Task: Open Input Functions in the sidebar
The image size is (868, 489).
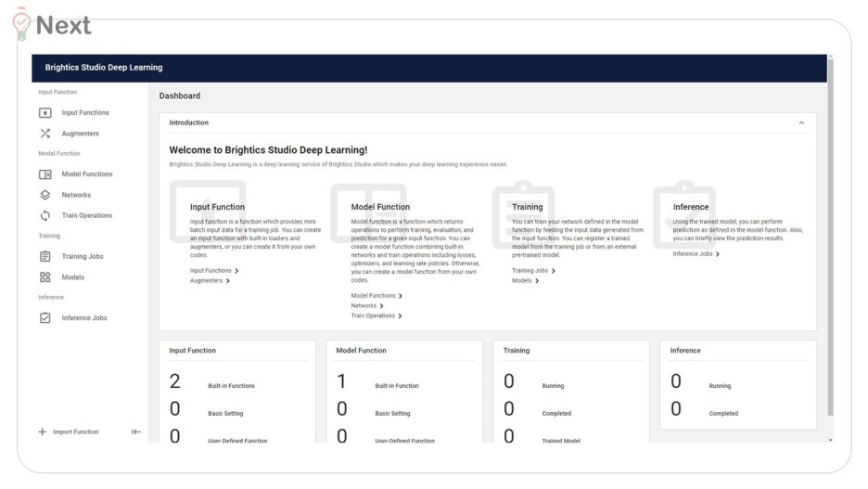Action: pyautogui.click(x=85, y=113)
